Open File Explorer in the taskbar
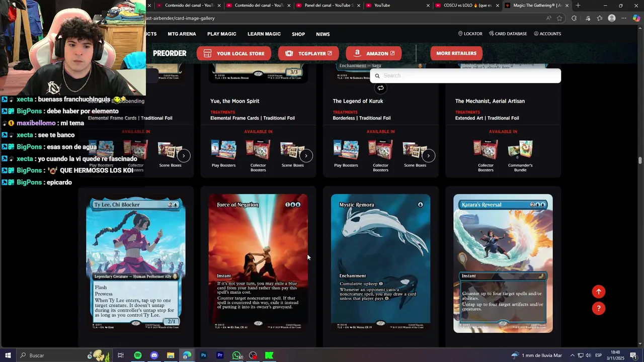644x362 pixels. point(171,355)
